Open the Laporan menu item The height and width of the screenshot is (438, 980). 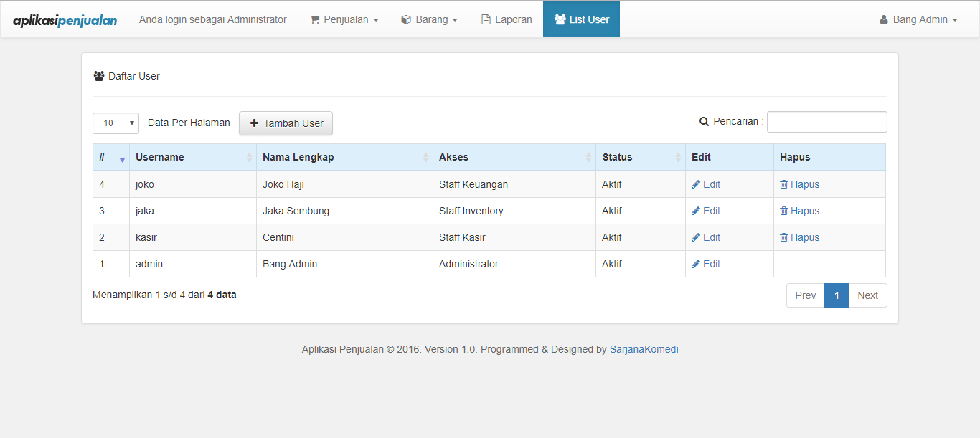[x=506, y=19]
